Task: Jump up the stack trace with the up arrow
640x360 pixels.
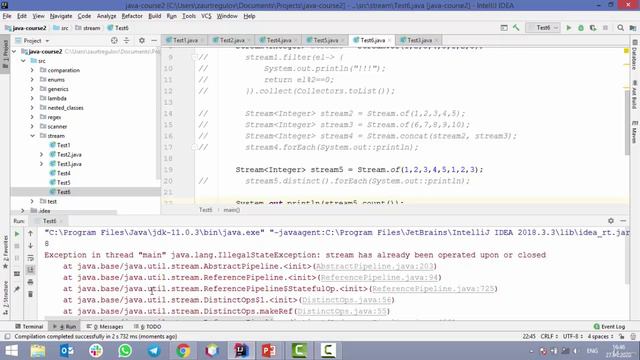Action: tap(30, 233)
